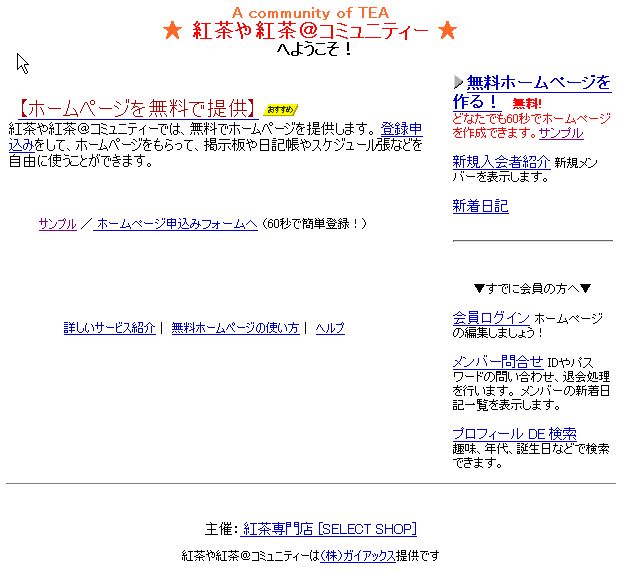Select the メンバー問合せ link
The image size is (619, 572).
tap(497, 362)
